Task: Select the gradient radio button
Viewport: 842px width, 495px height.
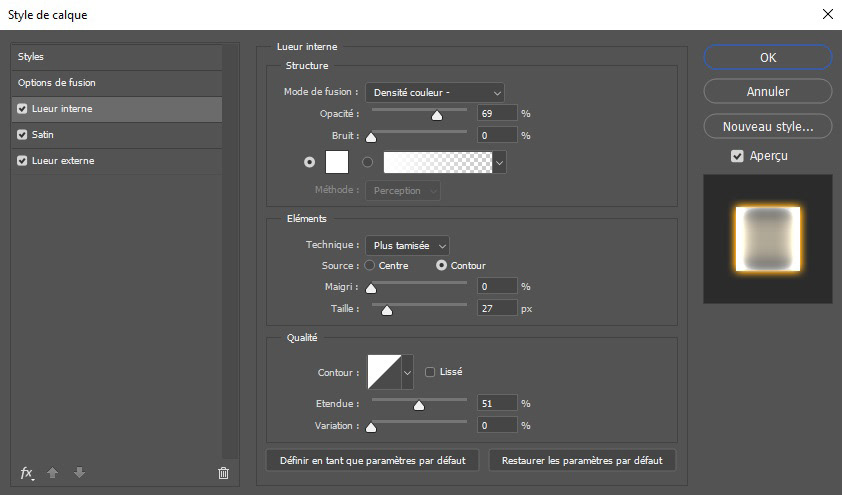Action: (367, 162)
